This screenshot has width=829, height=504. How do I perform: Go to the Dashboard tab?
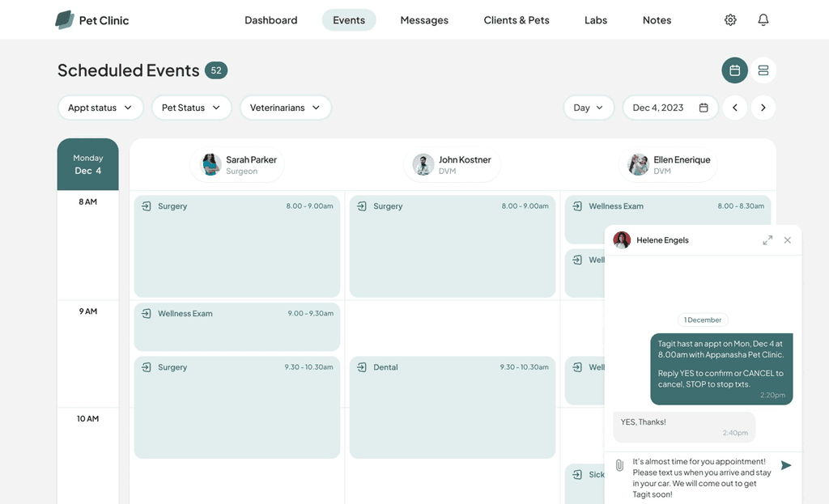[270, 20]
